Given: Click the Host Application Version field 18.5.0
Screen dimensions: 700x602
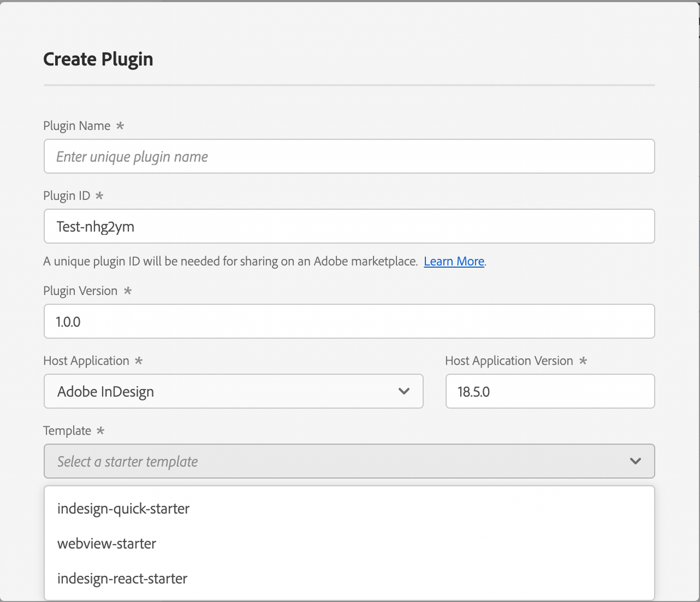Looking at the screenshot, I should [550, 391].
